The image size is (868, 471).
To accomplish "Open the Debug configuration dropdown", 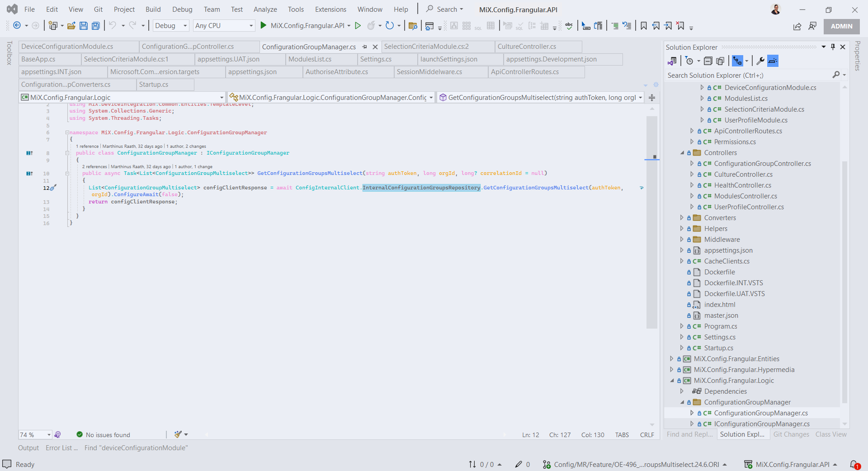I will pyautogui.click(x=171, y=26).
